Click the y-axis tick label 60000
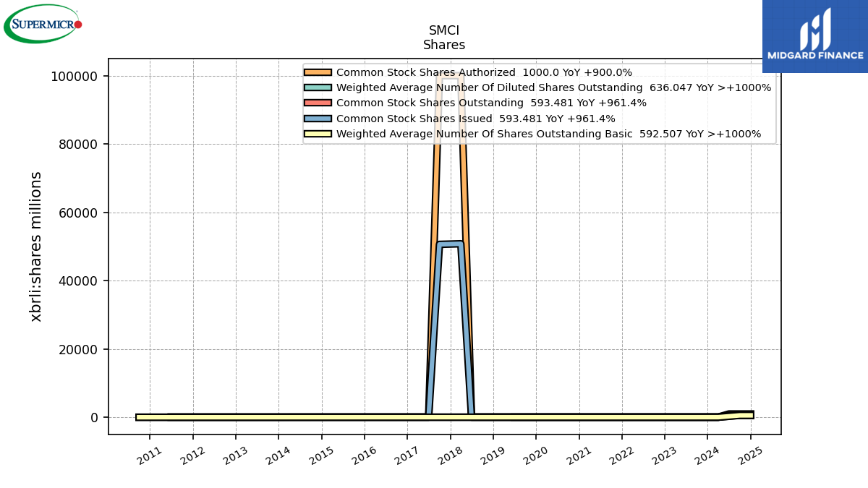This screenshot has width=868, height=488. coord(79,213)
